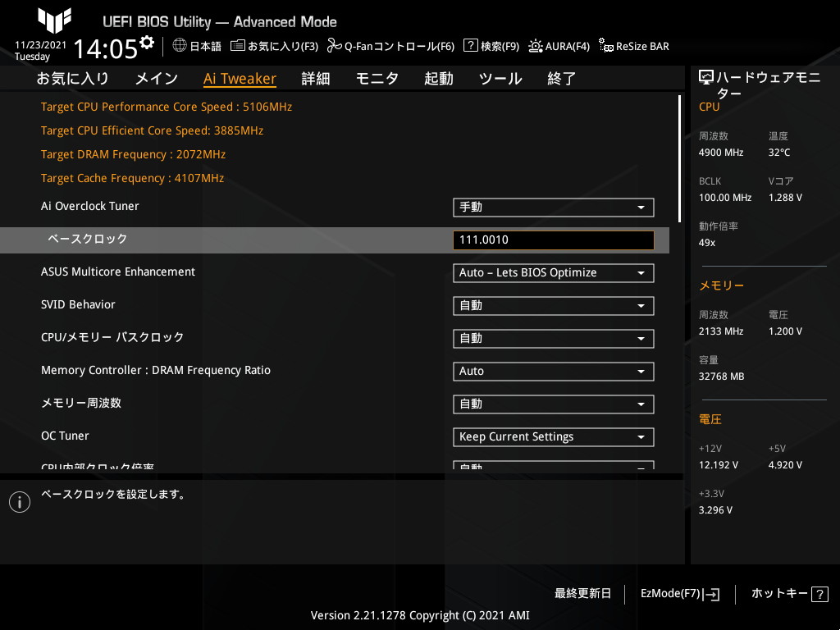
Task: Click the TUF logo
Action: click(54, 21)
